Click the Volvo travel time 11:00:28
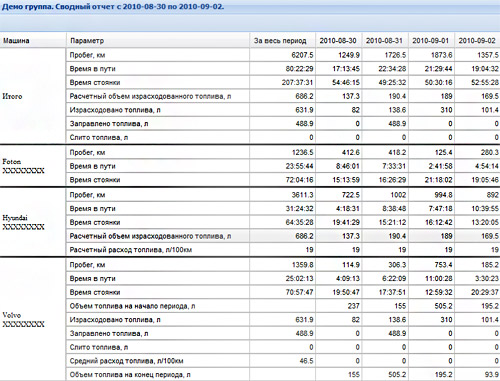 (439, 279)
